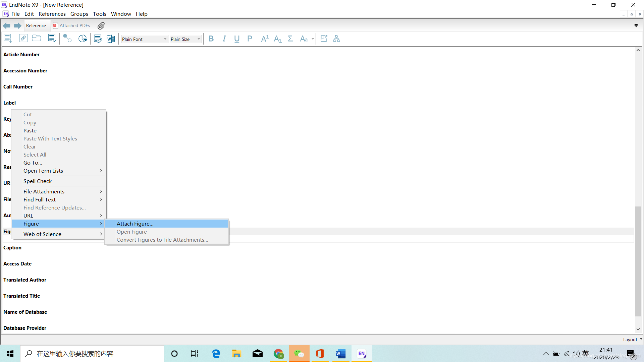Expand Open Term Lists submenu

coord(59,171)
